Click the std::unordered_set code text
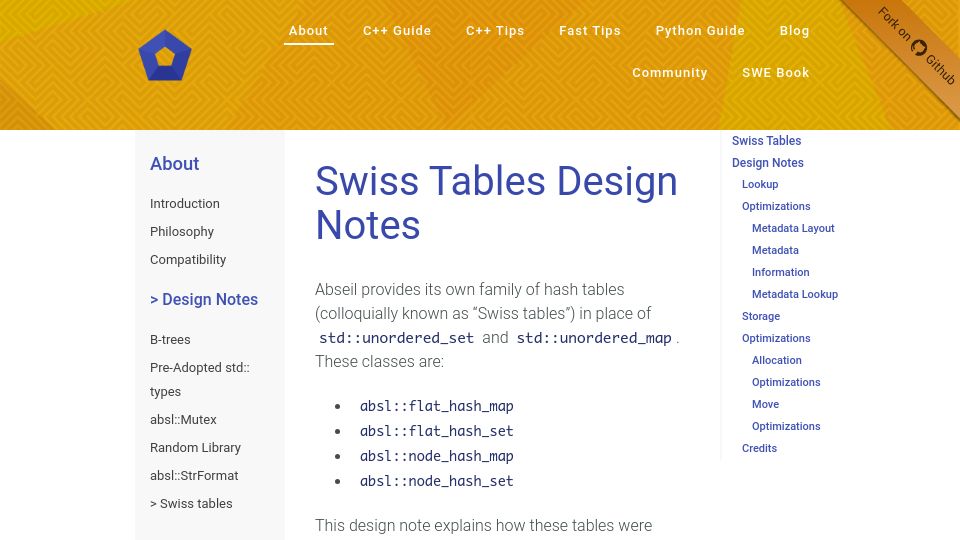 point(396,338)
